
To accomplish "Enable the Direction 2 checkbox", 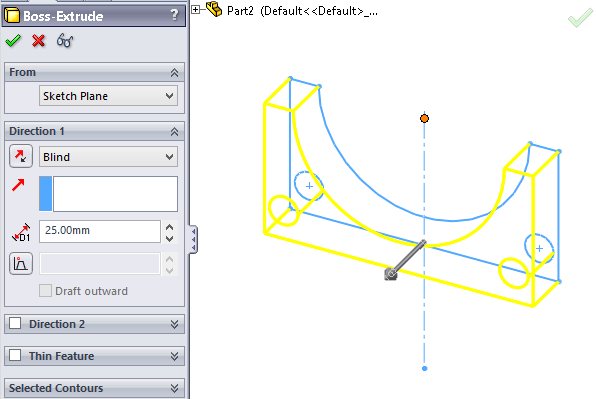I will (x=15, y=323).
